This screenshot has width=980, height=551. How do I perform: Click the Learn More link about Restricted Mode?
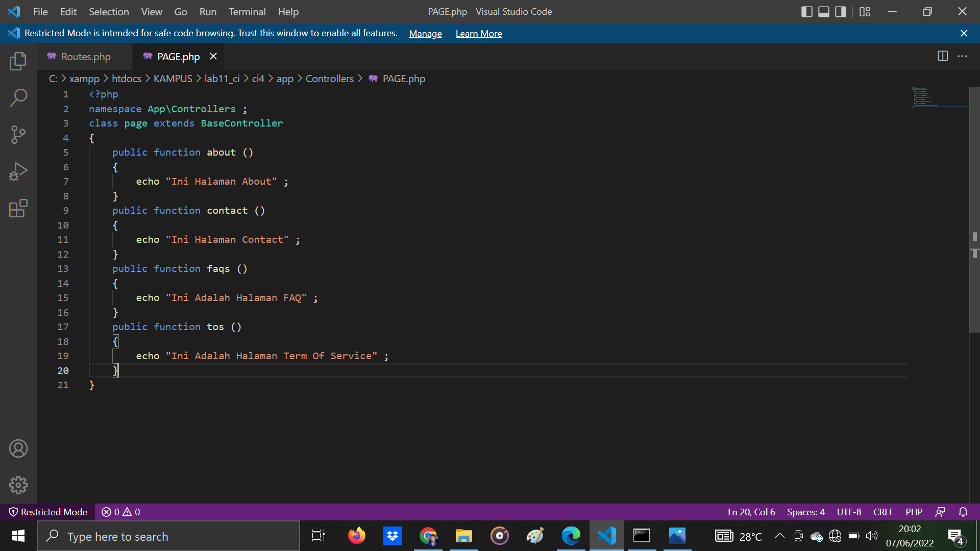coord(478,33)
